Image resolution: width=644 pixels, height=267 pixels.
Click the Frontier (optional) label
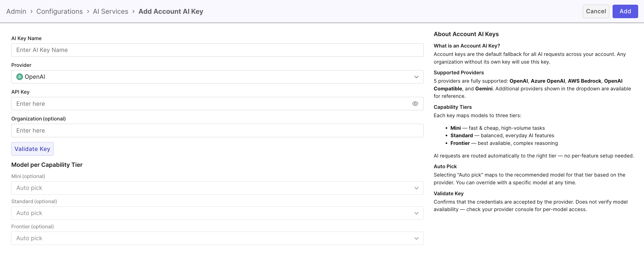(x=33, y=227)
